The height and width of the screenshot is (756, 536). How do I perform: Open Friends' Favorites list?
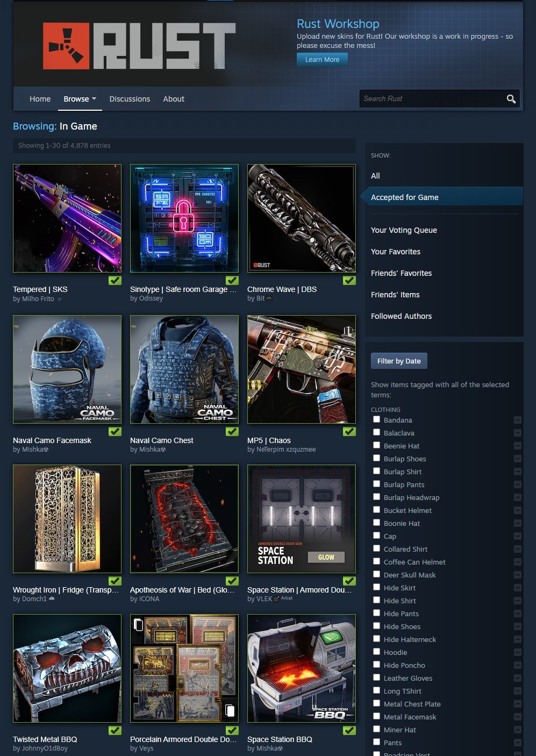tap(401, 273)
